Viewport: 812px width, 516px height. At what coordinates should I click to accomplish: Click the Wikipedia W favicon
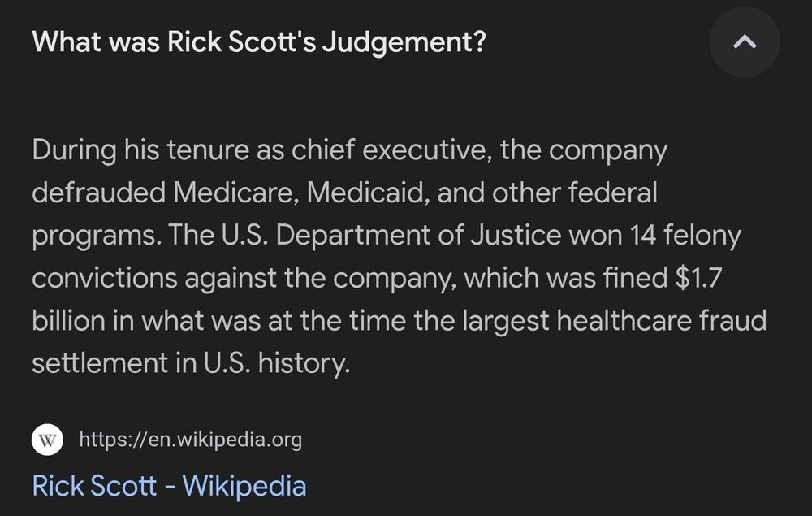48,440
